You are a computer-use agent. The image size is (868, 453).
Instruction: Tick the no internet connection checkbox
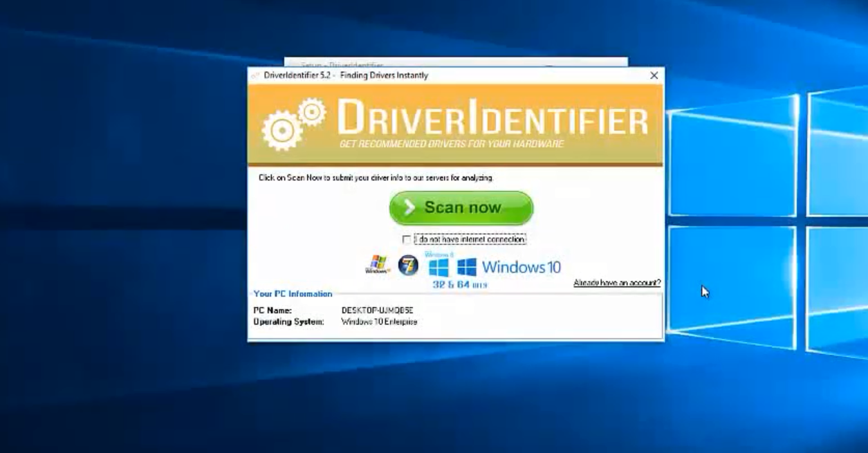[407, 239]
